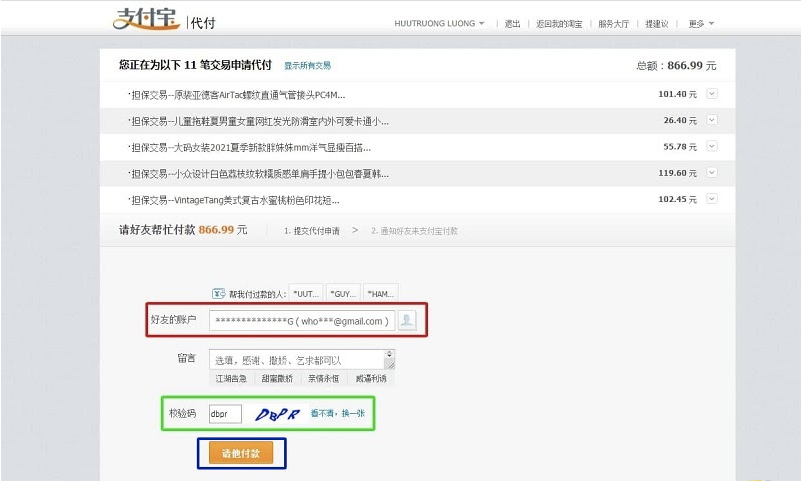803x481 pixels.
Task: Open the 更多 dropdown menu
Action: click(701, 24)
